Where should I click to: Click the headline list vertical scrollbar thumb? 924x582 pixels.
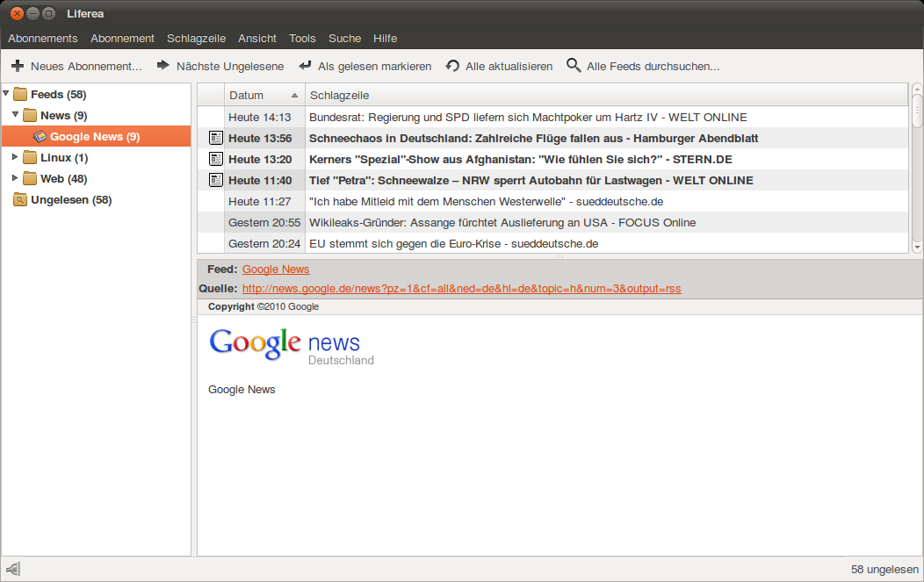coord(916,110)
